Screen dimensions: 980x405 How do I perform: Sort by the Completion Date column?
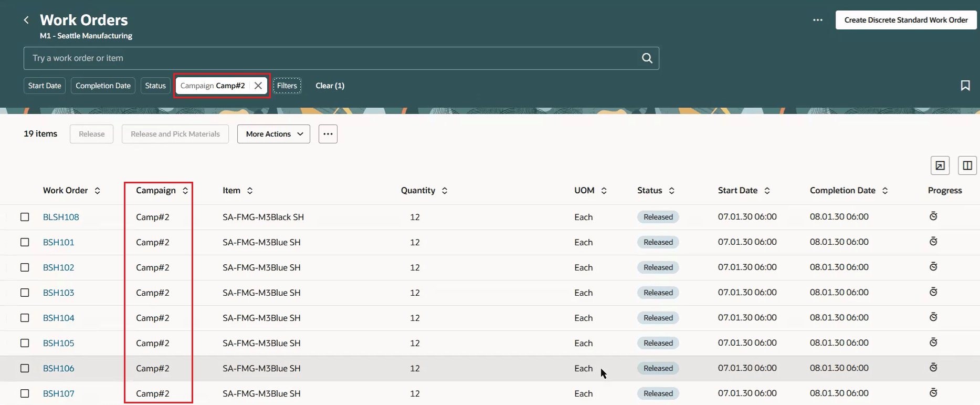pyautogui.click(x=885, y=191)
